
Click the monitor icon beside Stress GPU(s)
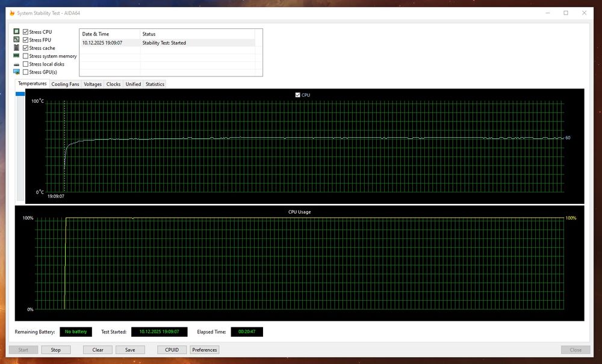tap(16, 72)
